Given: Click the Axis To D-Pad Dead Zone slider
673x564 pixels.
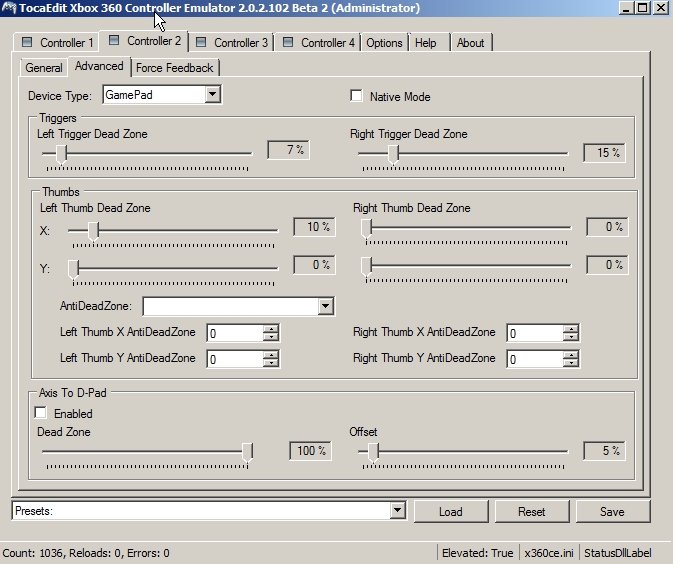Looking at the screenshot, I should pos(147,455).
